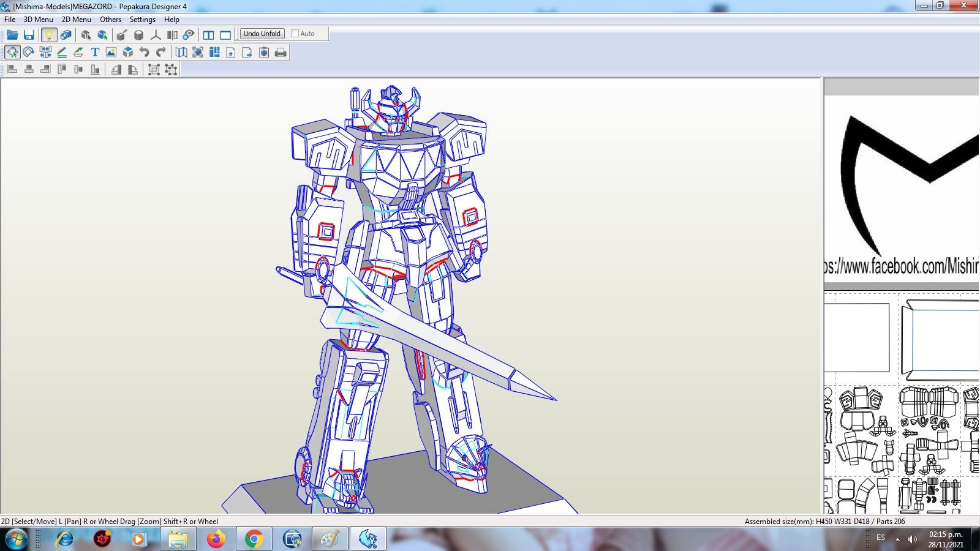Click the rotate part counterclockwise icon
This screenshot has height=551, width=980.
[115, 69]
